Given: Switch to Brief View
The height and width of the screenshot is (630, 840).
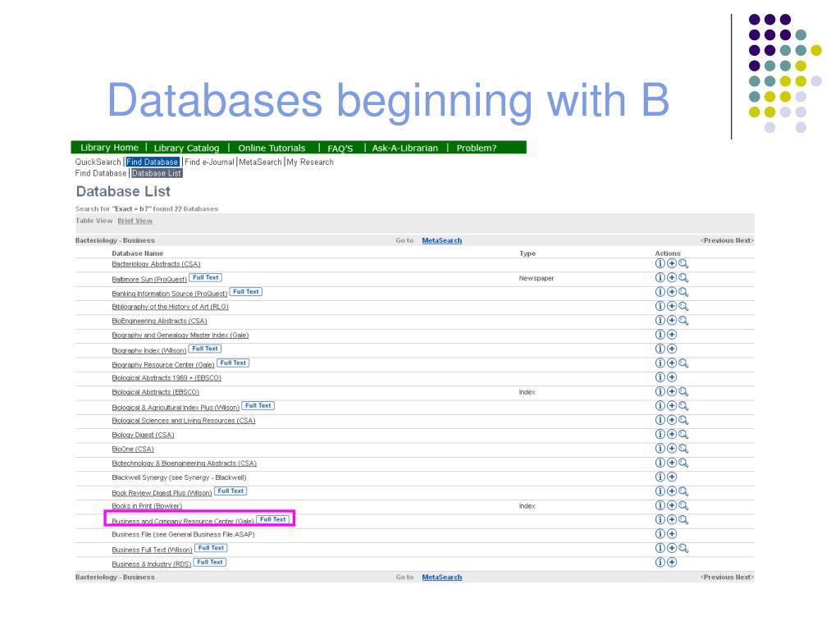Looking at the screenshot, I should (135, 221).
